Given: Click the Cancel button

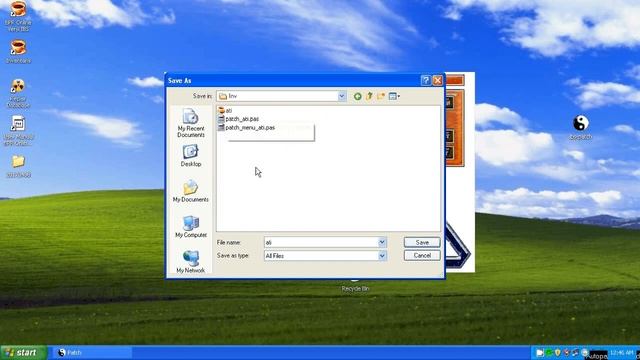Looking at the screenshot, I should pos(422,256).
